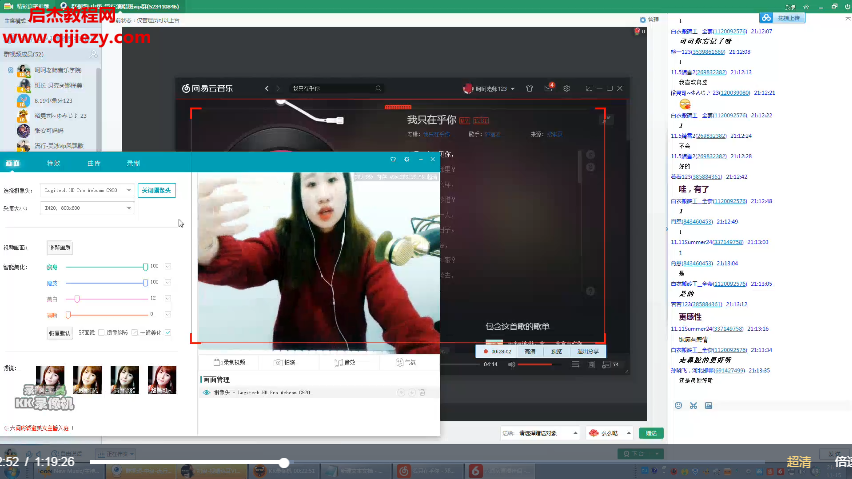Screen dimensions: 852x479
Task: Go forward in NetEase Cloud Music
Action: pyautogui.click(x=278, y=88)
